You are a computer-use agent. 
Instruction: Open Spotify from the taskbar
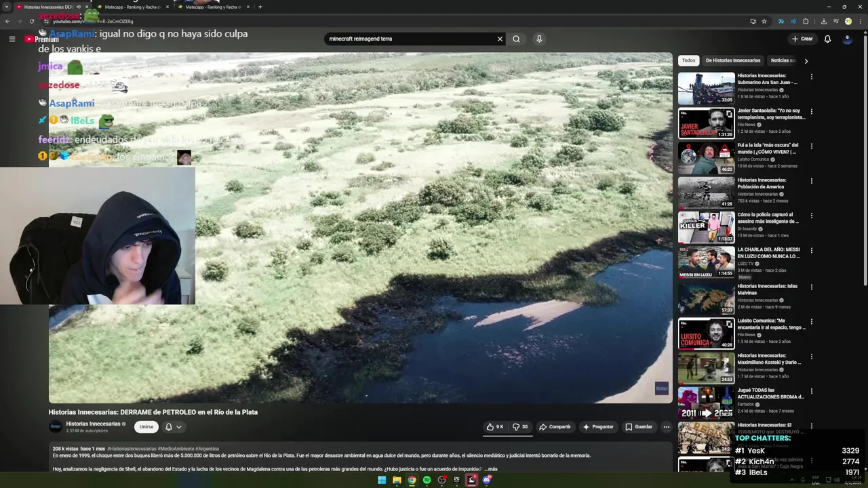pyautogui.click(x=427, y=480)
